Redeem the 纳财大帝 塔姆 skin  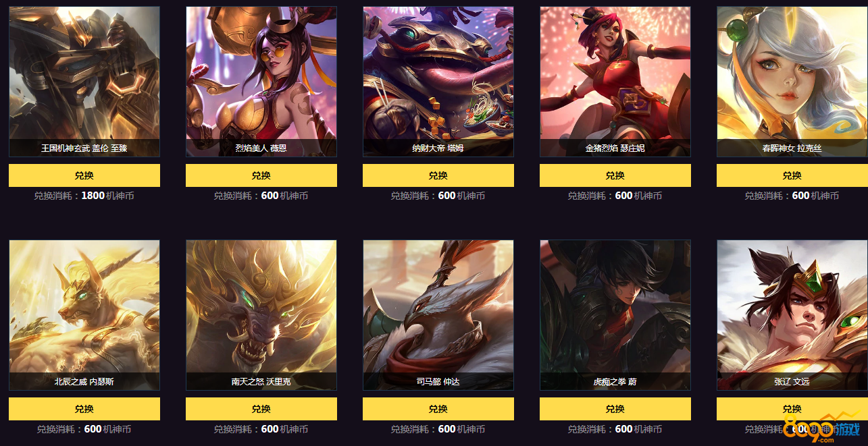point(438,175)
